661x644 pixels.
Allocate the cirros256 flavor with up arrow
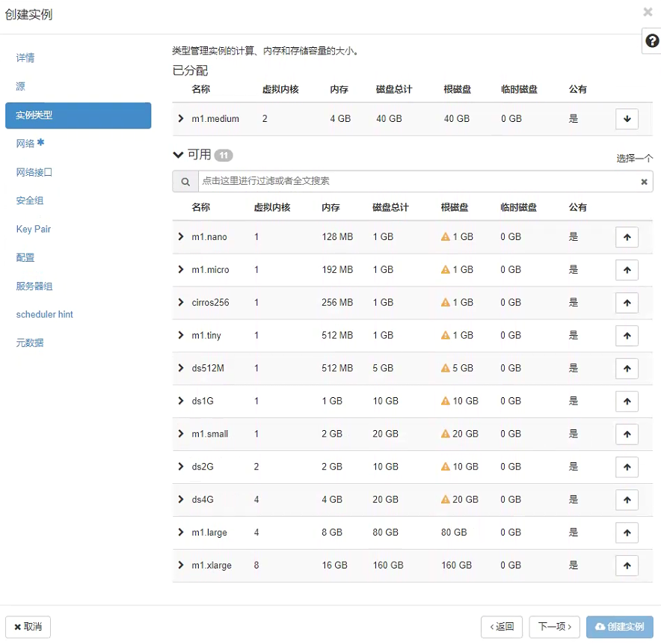(627, 303)
